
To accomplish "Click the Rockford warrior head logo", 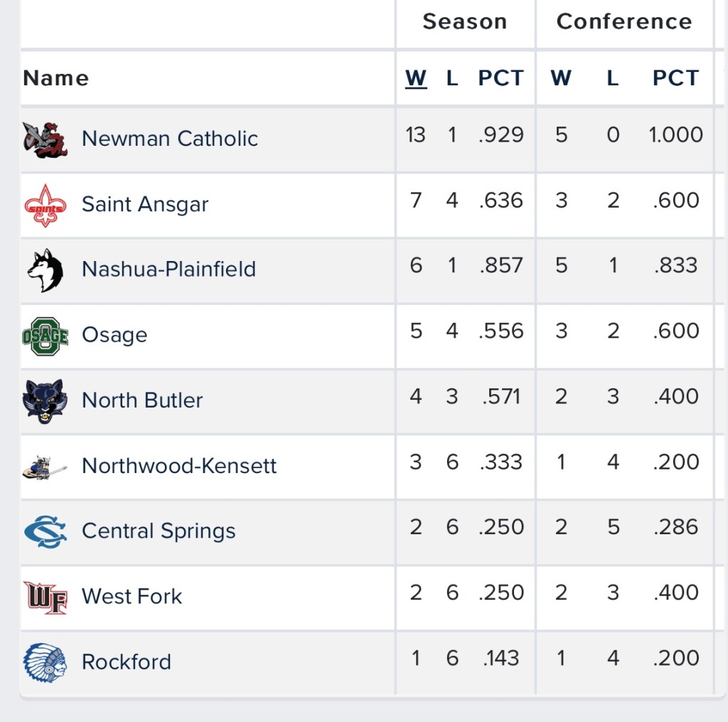I will tap(45, 662).
